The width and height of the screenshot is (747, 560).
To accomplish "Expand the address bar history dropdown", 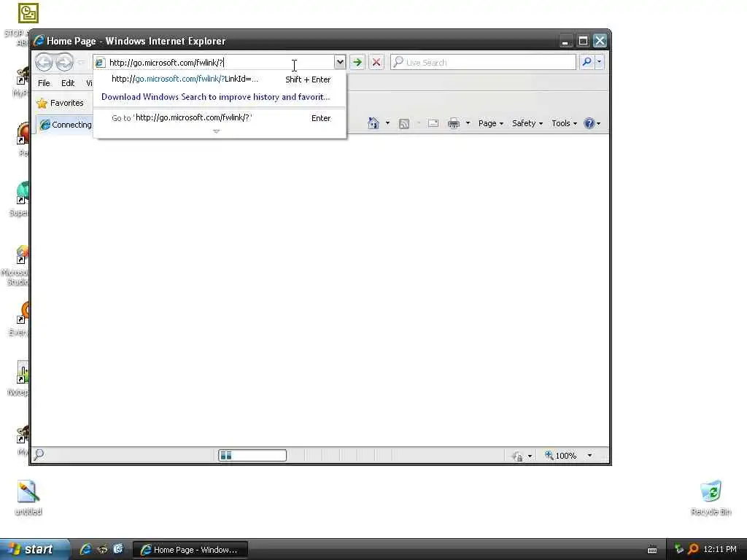I will click(340, 62).
